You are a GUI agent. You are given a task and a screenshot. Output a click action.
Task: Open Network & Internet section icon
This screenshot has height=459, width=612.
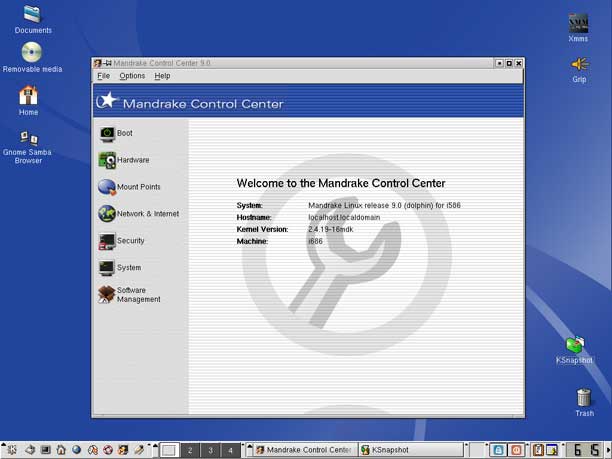pyautogui.click(x=107, y=214)
